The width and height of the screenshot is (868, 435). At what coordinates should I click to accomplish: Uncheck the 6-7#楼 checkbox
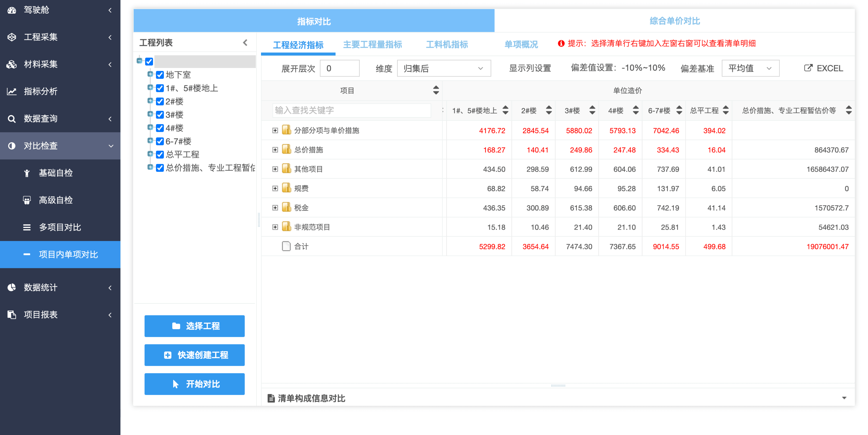point(160,141)
